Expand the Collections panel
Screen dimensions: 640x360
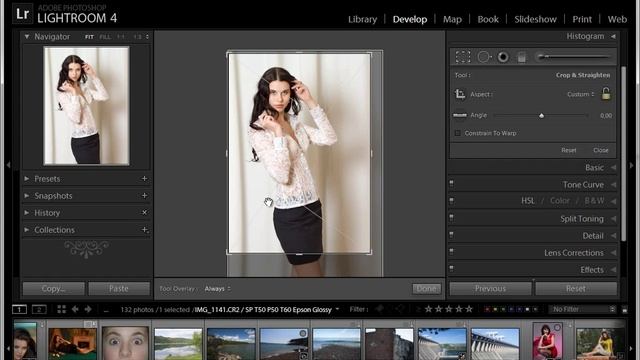point(27,230)
